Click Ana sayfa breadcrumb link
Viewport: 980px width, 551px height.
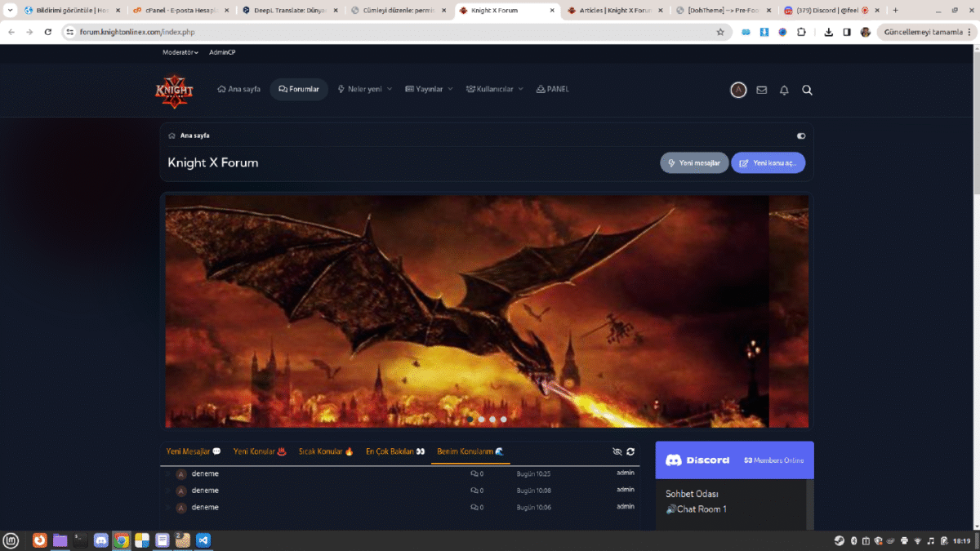[x=194, y=136]
